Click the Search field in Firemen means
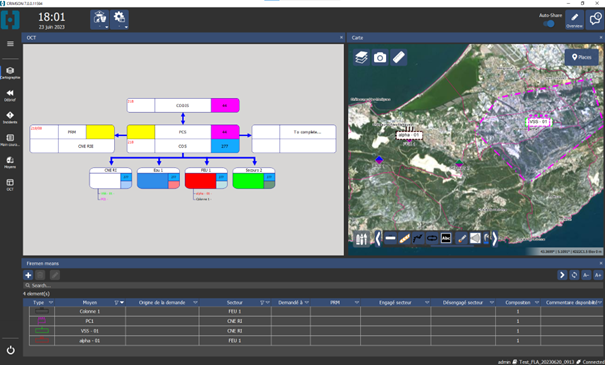This screenshot has height=365, width=605. 313,286
